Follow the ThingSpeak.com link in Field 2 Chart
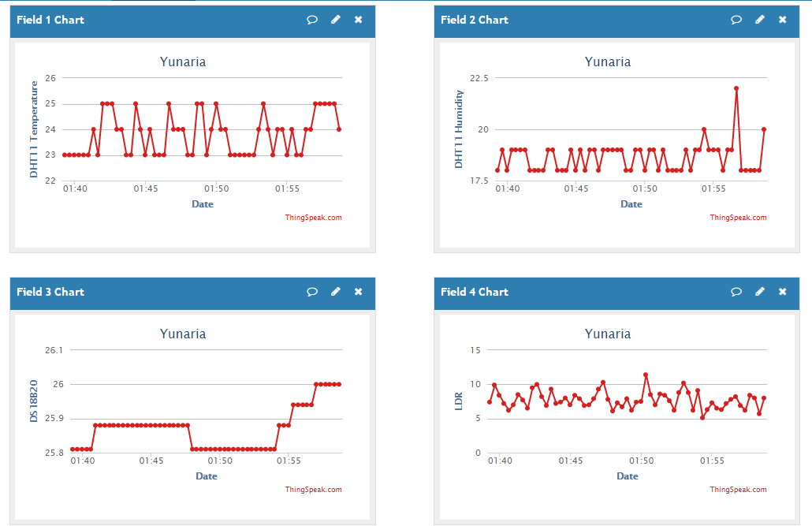Screen dimensions: 812x526 [738, 218]
